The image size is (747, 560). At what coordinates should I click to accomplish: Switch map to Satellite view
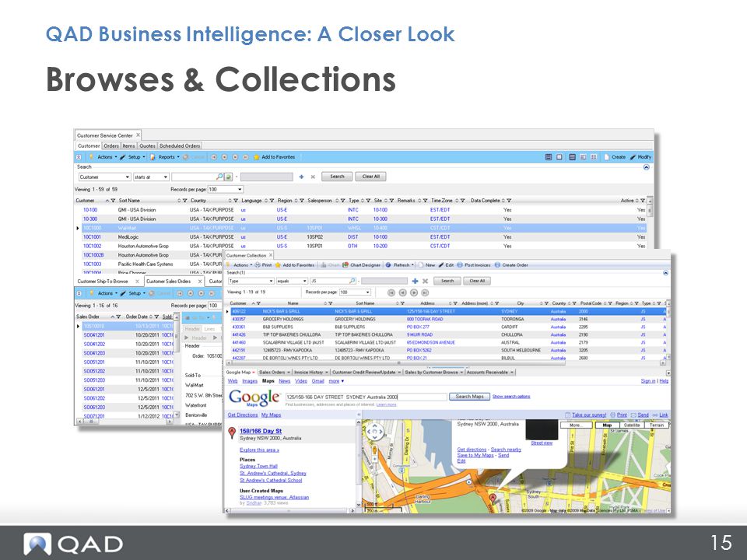[632, 425]
